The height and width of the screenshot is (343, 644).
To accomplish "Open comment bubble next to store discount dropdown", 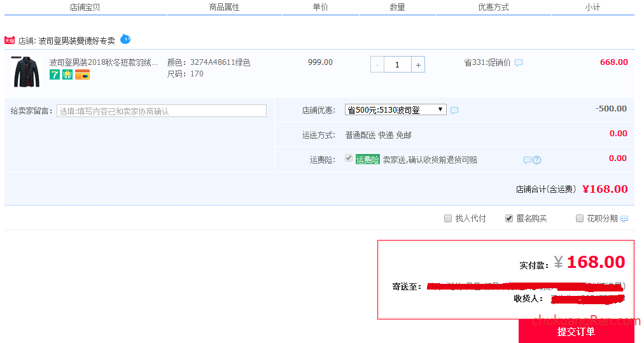I will coord(454,110).
